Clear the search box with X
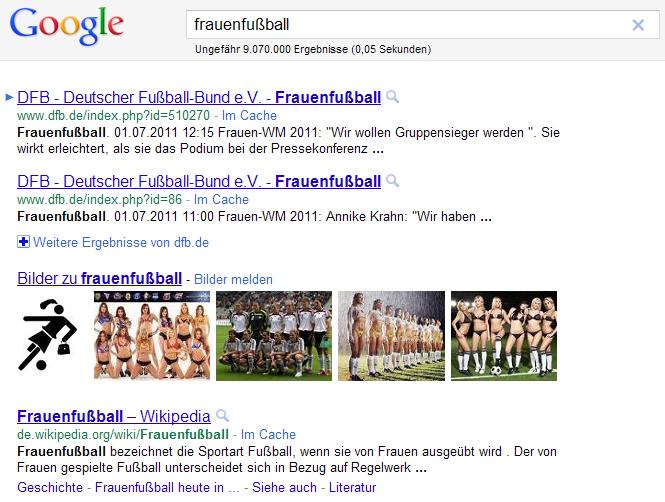665x502 pixels. [638, 25]
